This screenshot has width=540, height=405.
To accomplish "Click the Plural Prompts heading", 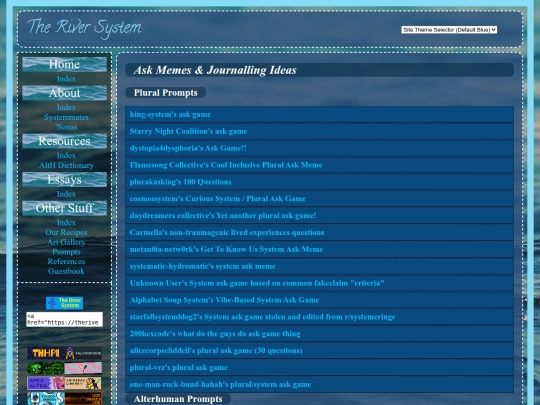I will pos(166,93).
